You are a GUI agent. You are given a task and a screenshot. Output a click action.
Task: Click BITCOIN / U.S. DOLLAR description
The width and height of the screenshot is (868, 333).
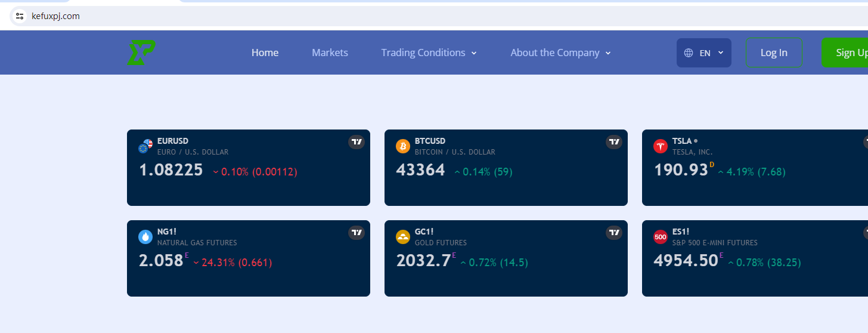click(x=455, y=152)
